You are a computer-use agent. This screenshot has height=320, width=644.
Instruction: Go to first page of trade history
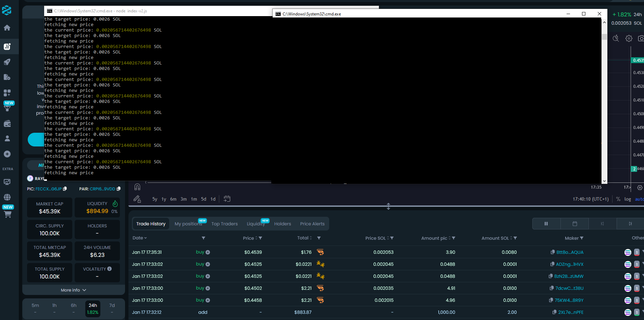[602, 224]
